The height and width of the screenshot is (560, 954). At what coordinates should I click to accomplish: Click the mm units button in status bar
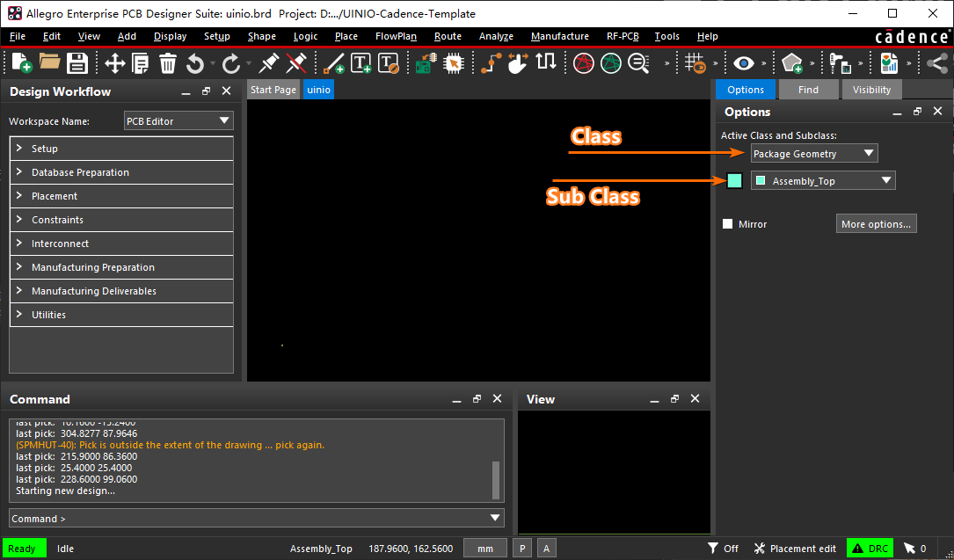click(x=484, y=549)
